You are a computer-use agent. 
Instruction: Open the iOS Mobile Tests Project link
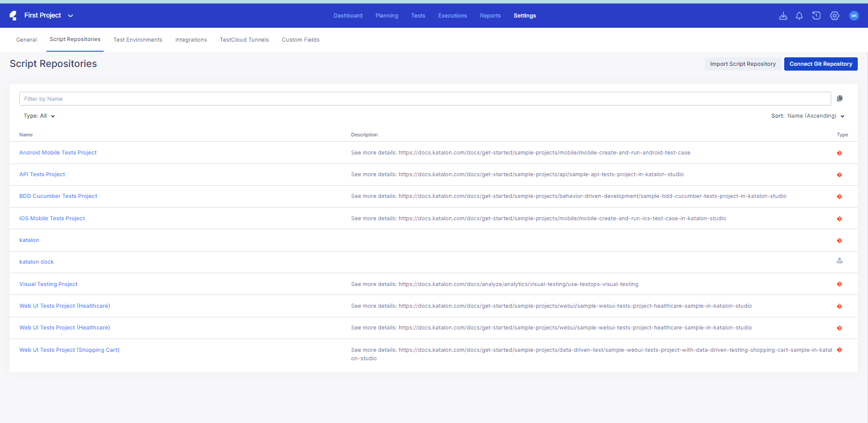pyautogui.click(x=52, y=218)
